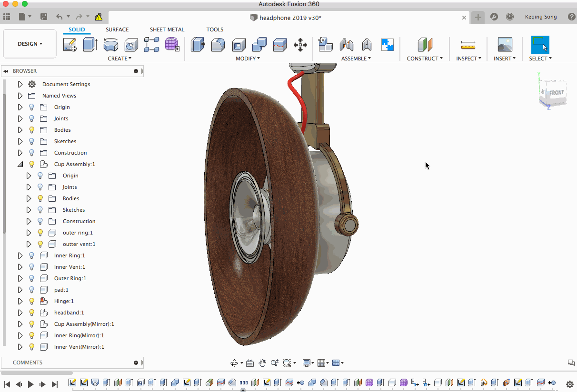Open the Insert image icon
577x392 pixels.
505,45
